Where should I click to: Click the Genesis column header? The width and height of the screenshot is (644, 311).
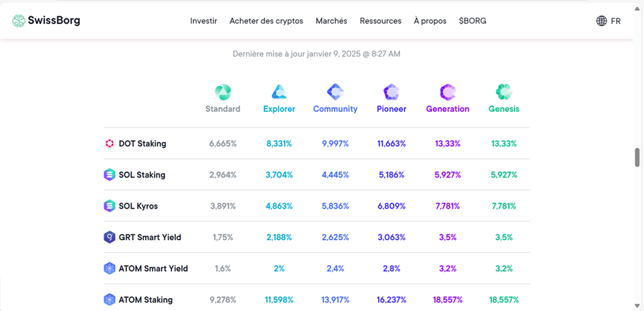pos(504,109)
